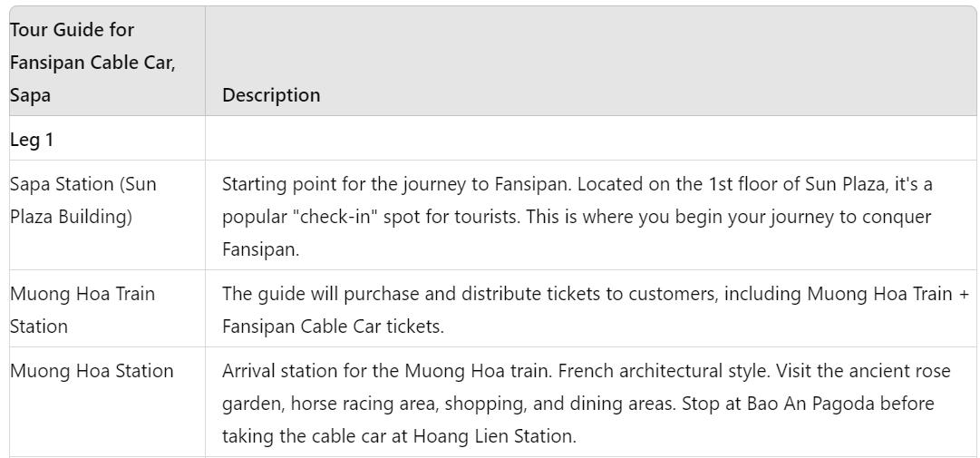Click the text '1st floor of Sun Plaza'
This screenshot has height=458, width=980.
(x=797, y=184)
